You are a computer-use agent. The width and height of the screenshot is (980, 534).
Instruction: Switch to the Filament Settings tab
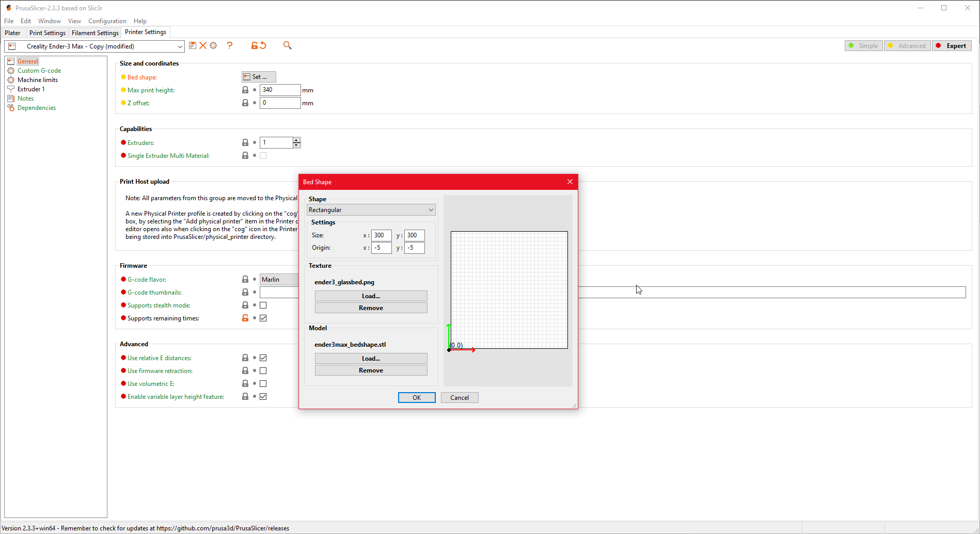(x=95, y=33)
